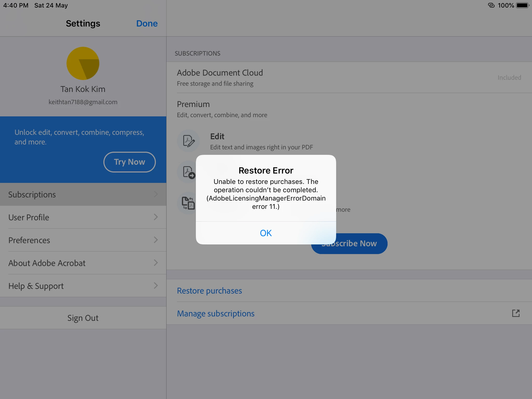Expand the Subscriptions row chevron
The image size is (532, 399).
(156, 194)
